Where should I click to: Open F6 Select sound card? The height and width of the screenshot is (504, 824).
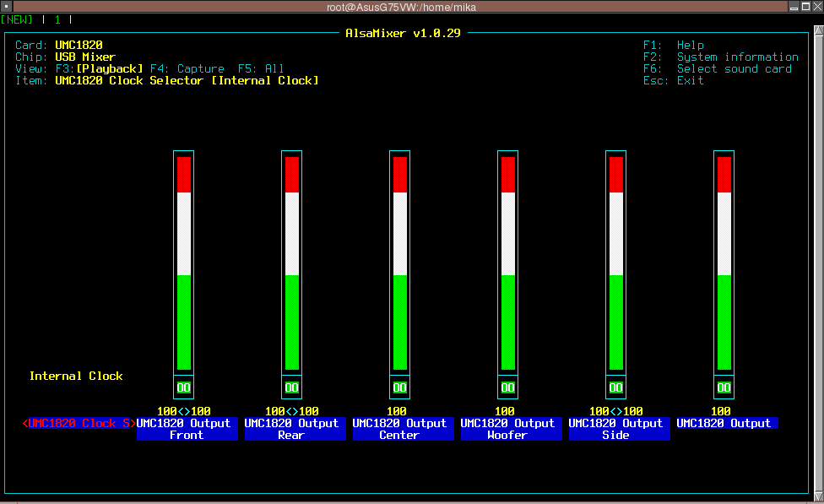(718, 69)
